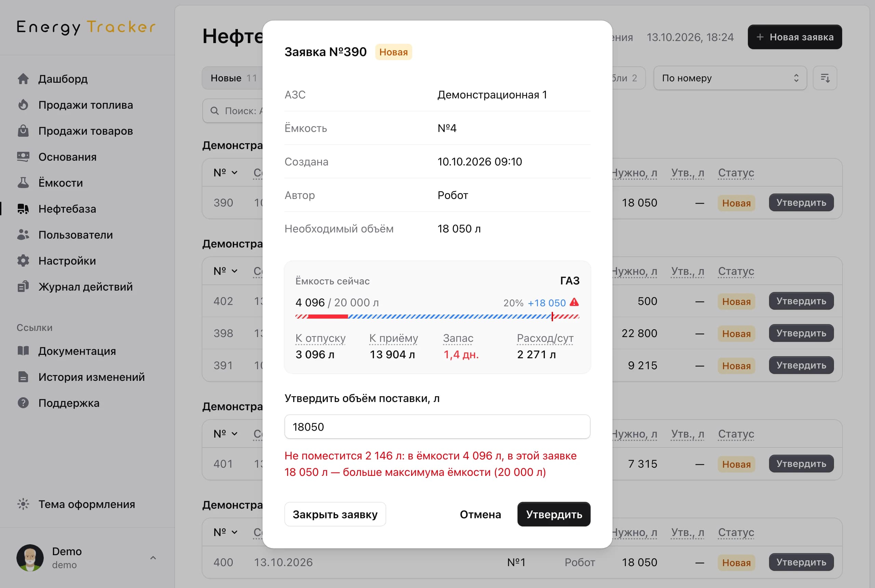
Task: Toggle the Тема оформления theme switch
Action: pyautogui.click(x=76, y=504)
